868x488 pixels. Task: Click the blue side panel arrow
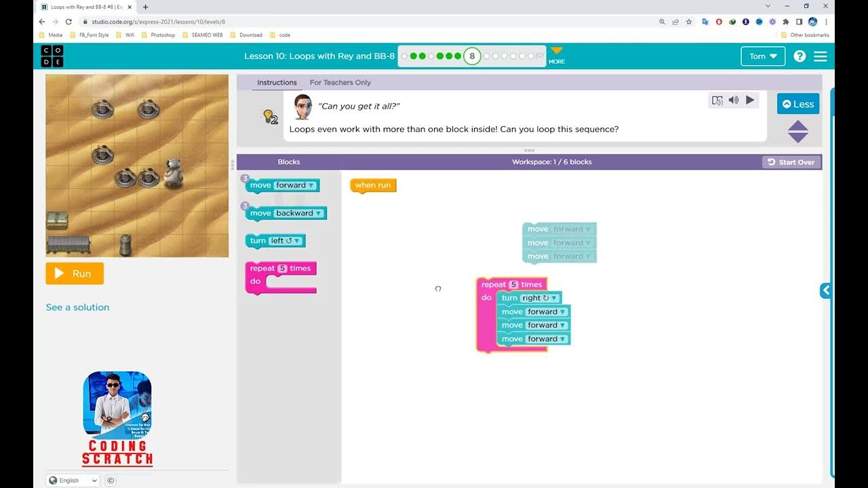[825, 290]
